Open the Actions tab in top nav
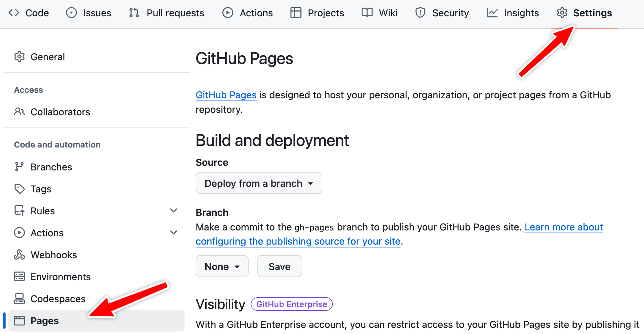The width and height of the screenshot is (644, 334). tap(247, 13)
